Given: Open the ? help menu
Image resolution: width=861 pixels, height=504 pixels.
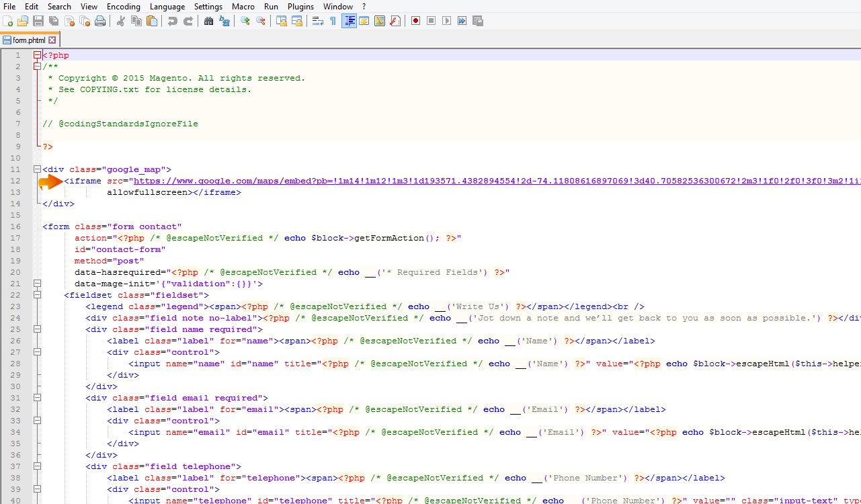Looking at the screenshot, I should (x=364, y=6).
